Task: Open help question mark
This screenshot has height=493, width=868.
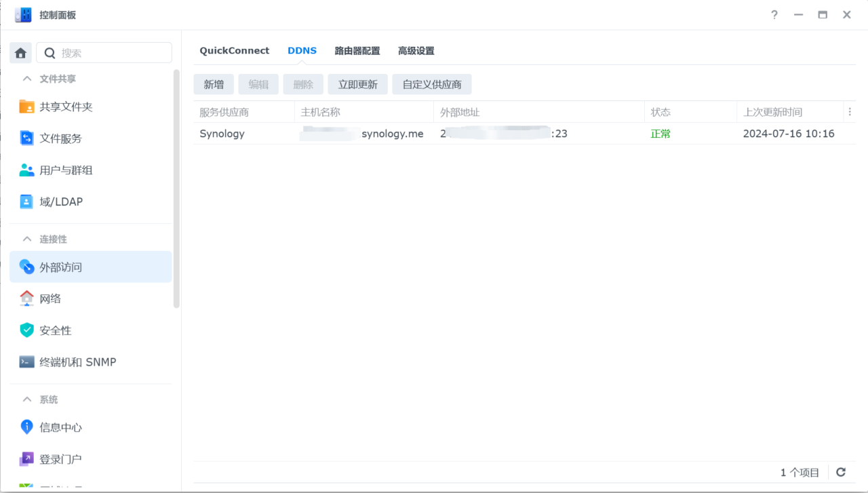Action: pos(774,15)
